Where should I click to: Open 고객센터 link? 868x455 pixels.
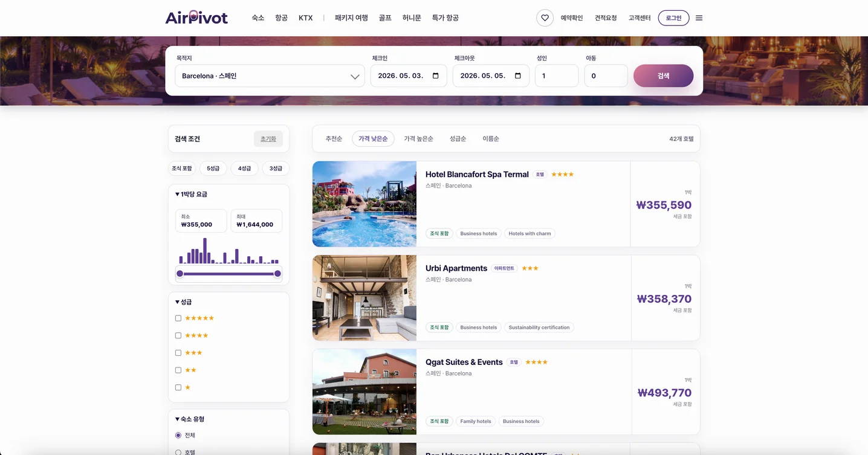tap(640, 18)
